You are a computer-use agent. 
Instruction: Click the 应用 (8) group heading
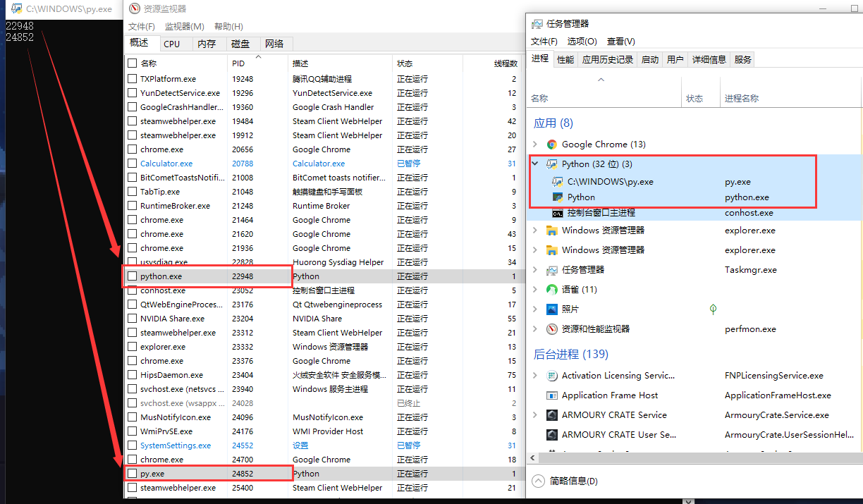[x=553, y=123]
